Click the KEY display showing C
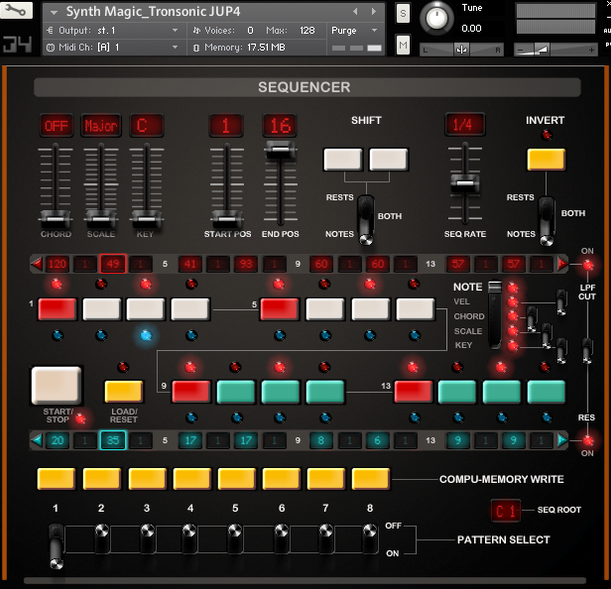611x589 pixels. tap(147, 126)
